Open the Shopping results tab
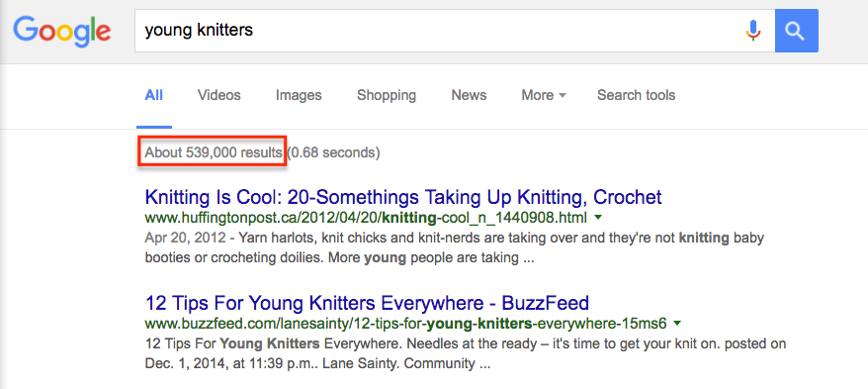This screenshot has width=868, height=389. [387, 95]
